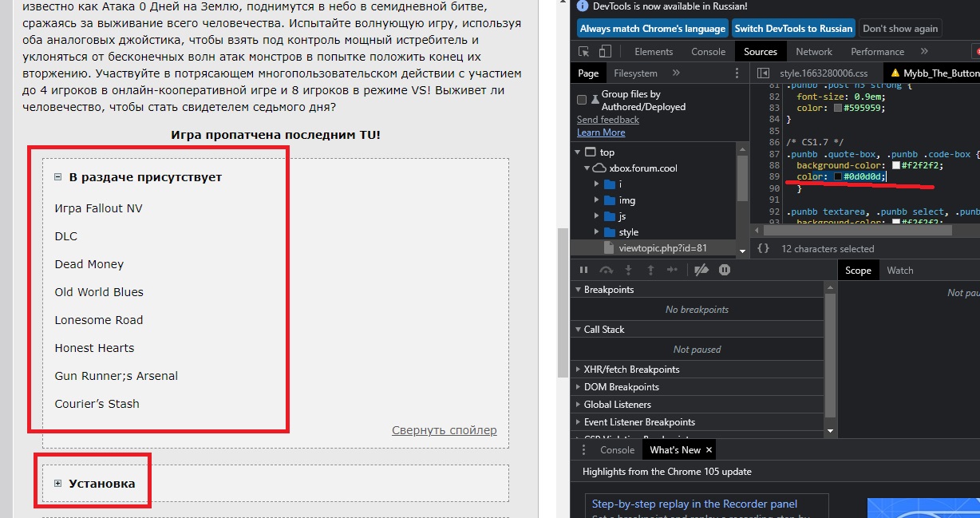Click Switch DevTools to Russian button

tap(793, 29)
